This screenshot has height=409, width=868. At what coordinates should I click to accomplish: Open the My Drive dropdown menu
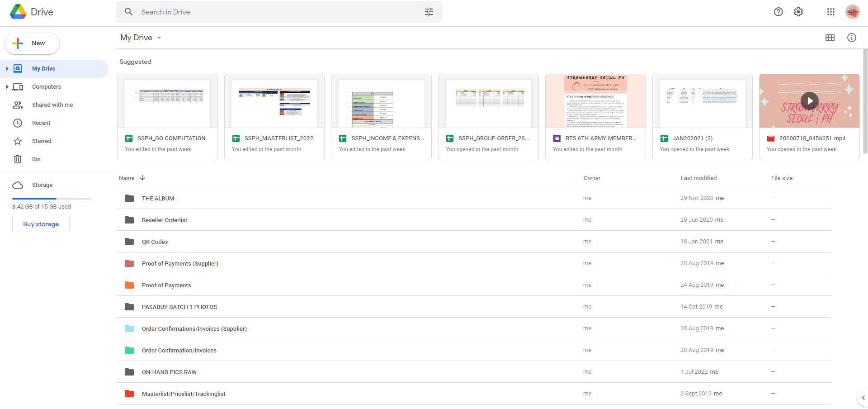pos(159,38)
